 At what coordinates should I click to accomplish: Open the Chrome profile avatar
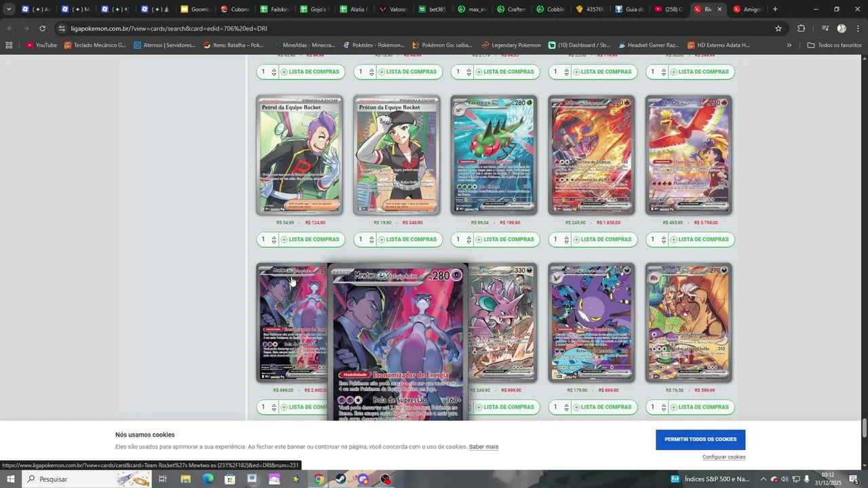pyautogui.click(x=842, y=28)
